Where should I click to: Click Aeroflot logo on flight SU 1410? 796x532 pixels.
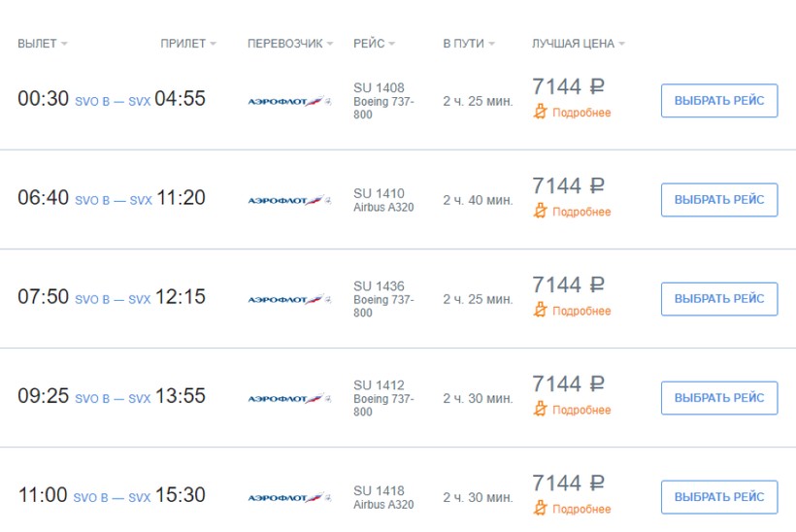[x=288, y=200]
